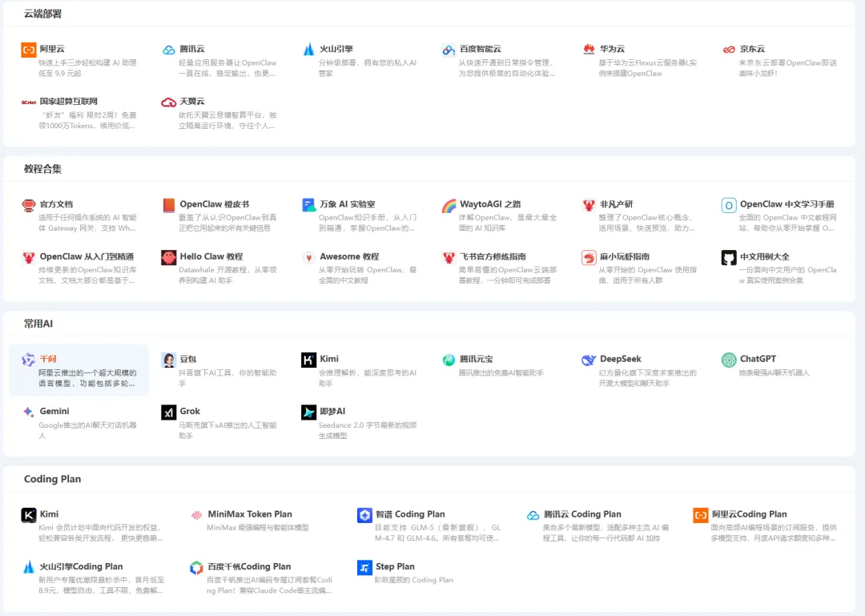Viewport: 865px width, 616px height.
Task: Click description '腾讯推出的免费AI智能助手'
Action: [501, 372]
